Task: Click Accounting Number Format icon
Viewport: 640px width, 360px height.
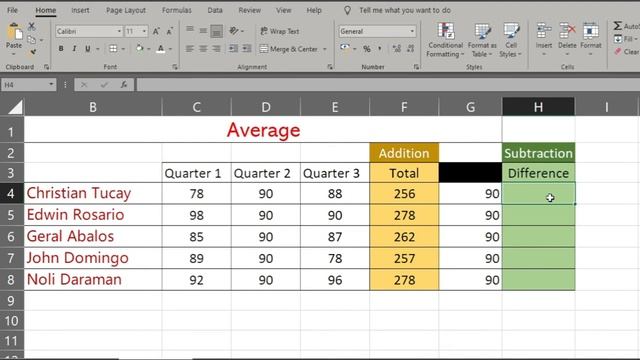Action: point(345,49)
